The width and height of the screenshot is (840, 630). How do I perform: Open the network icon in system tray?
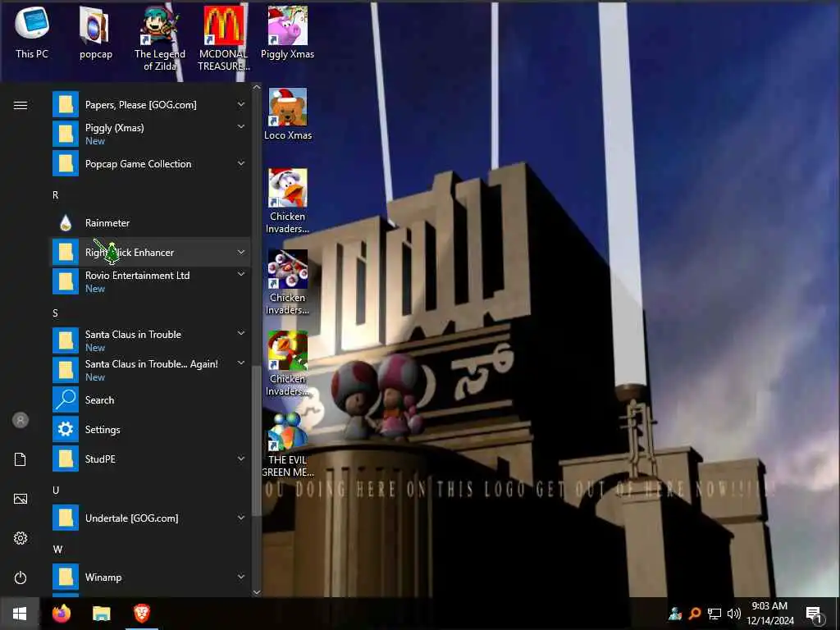click(714, 614)
